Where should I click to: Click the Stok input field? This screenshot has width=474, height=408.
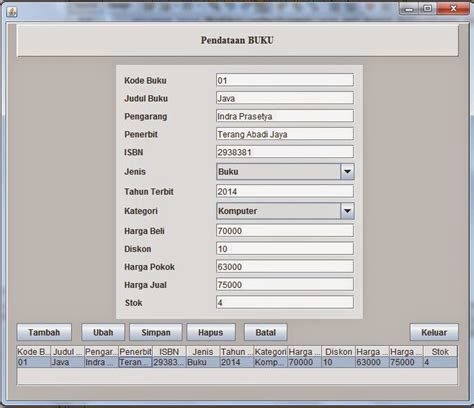pos(285,303)
